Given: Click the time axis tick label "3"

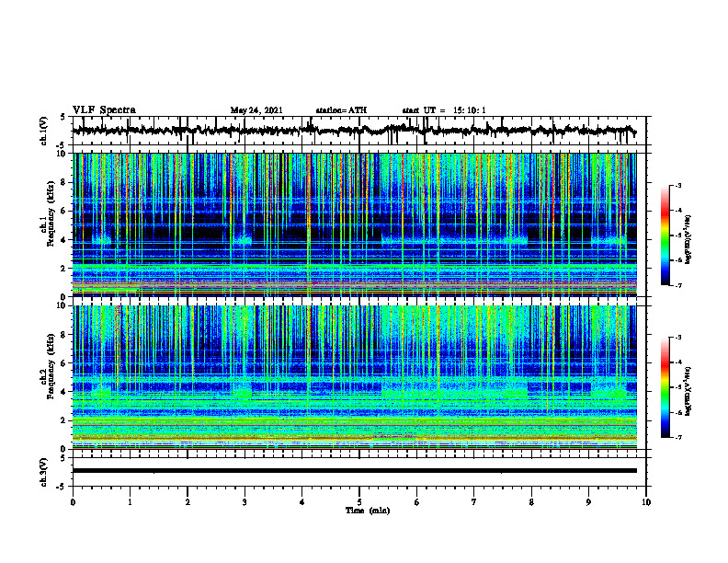Looking at the screenshot, I should point(245,502).
